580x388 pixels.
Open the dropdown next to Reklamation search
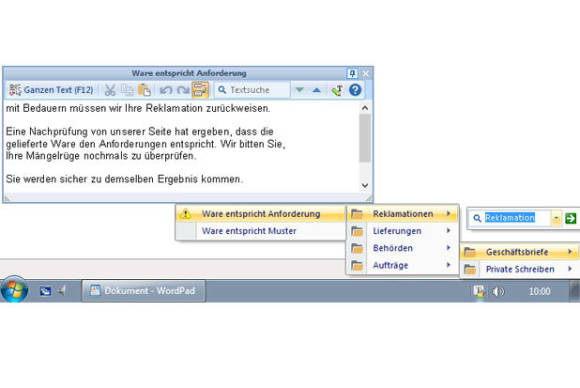click(x=556, y=218)
